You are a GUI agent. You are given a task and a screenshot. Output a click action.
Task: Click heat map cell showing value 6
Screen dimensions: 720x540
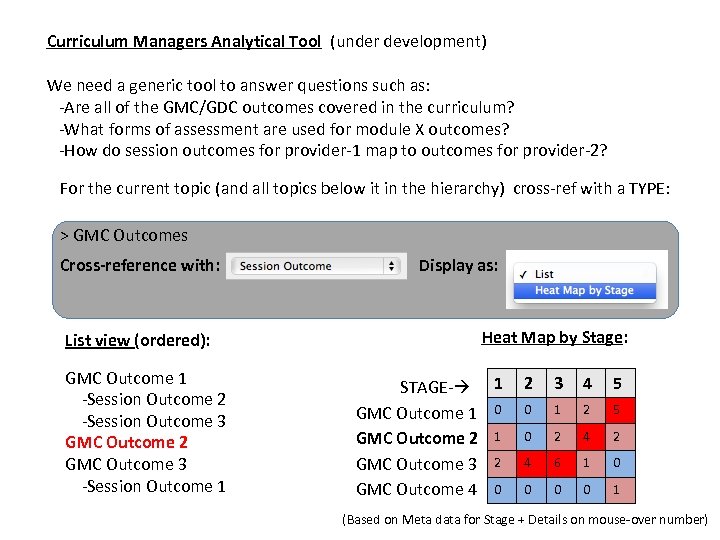558,464
